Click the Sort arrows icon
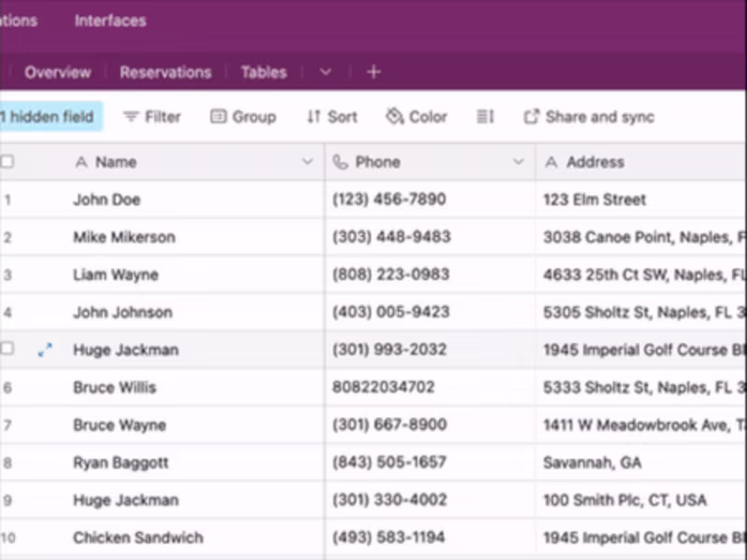The width and height of the screenshot is (747, 560). click(x=314, y=117)
